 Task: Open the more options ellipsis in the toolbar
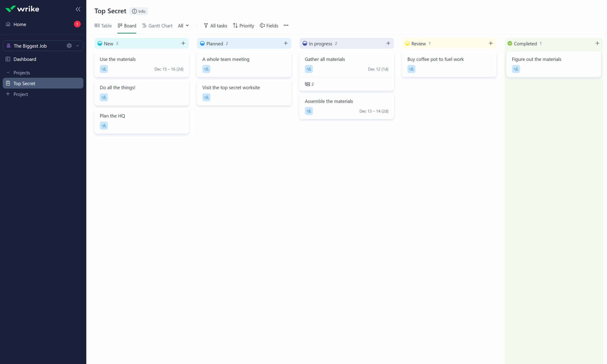pos(285,25)
